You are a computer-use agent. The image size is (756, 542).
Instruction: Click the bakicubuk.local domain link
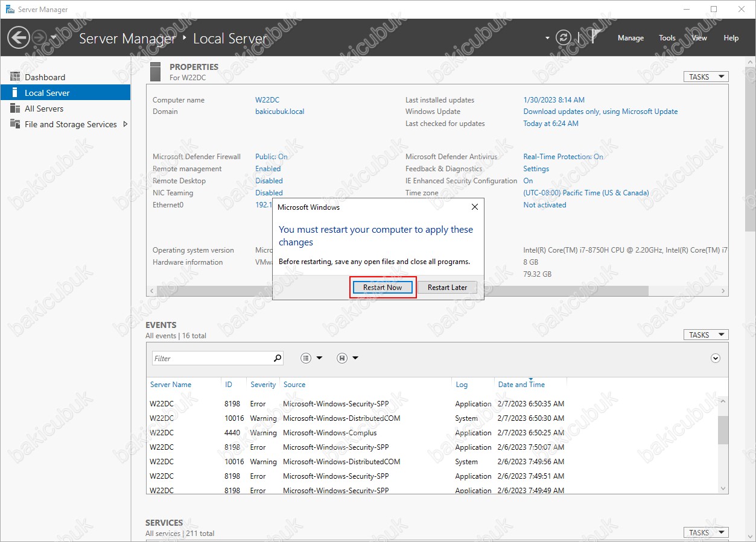280,112
